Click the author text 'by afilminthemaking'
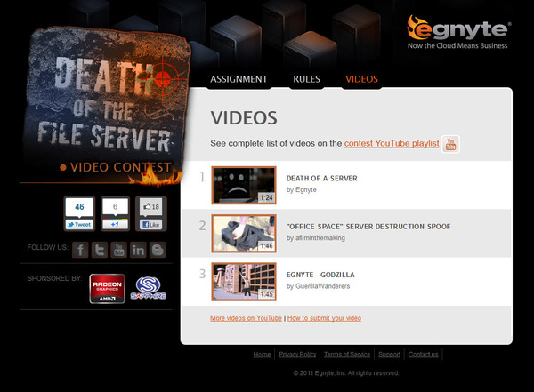 click(x=316, y=238)
